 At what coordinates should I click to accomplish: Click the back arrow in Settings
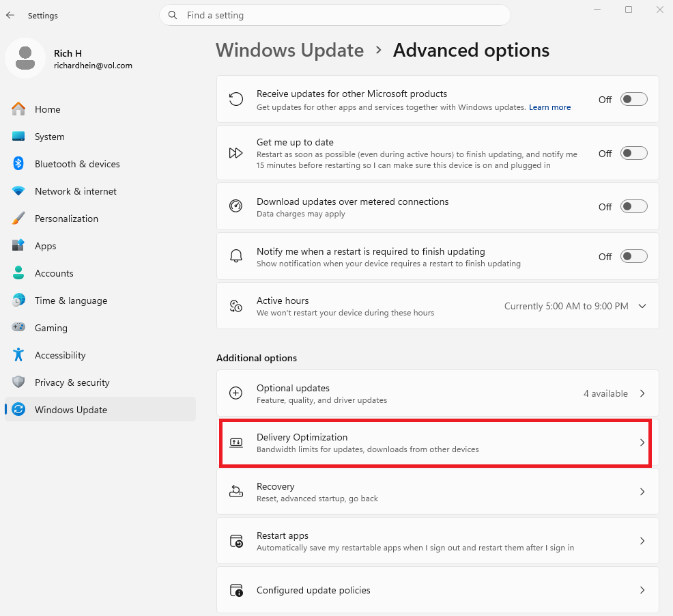[10, 16]
